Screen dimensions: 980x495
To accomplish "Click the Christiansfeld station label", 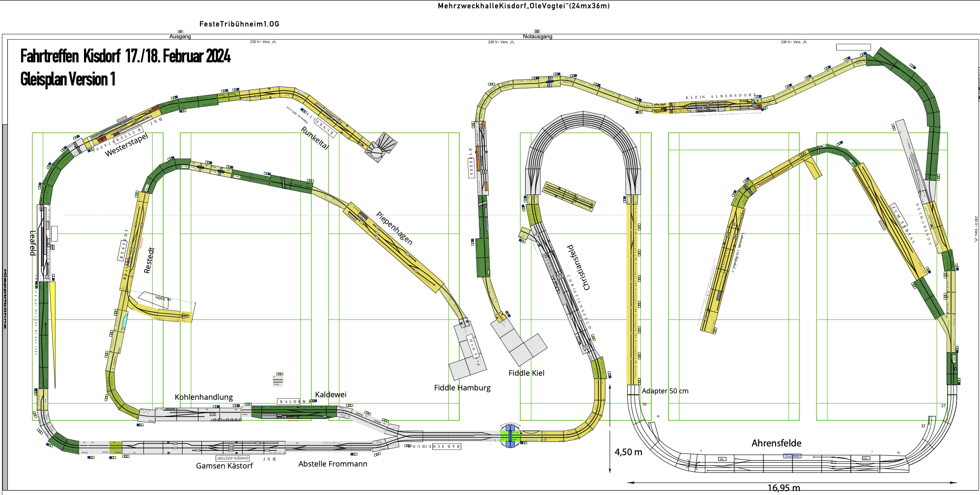I will click(x=578, y=268).
